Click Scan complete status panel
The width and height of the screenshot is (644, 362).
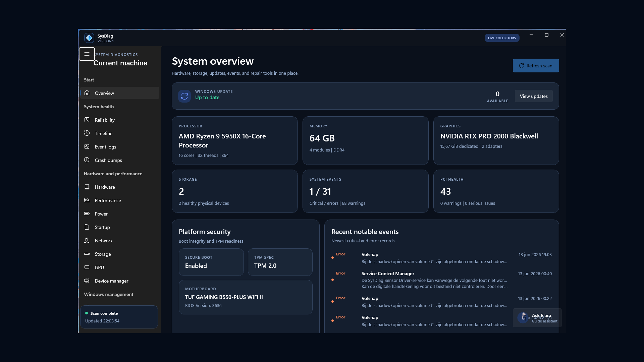point(119,317)
